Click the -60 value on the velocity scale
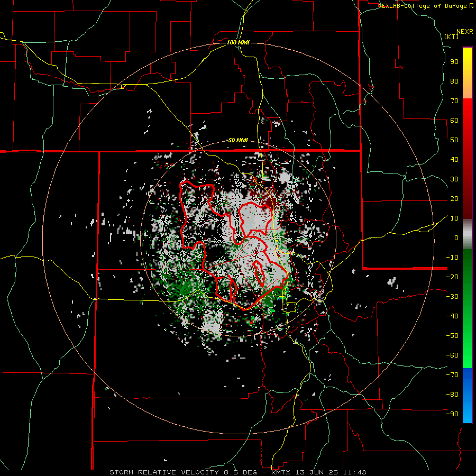 pos(452,355)
